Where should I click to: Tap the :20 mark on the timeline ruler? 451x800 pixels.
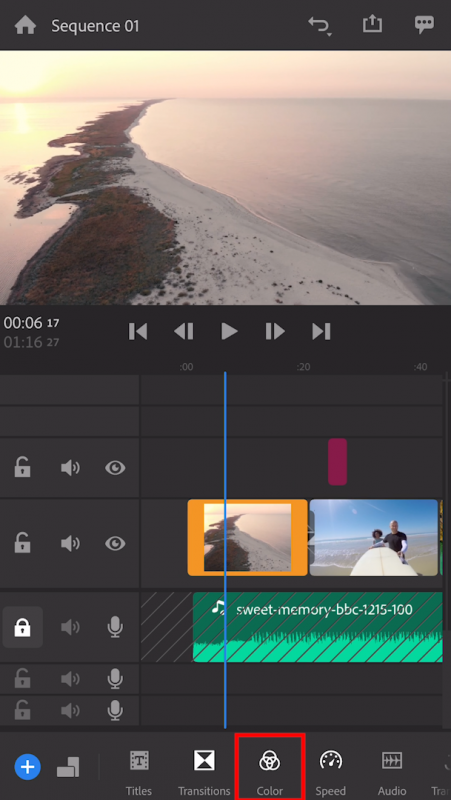[x=303, y=367]
